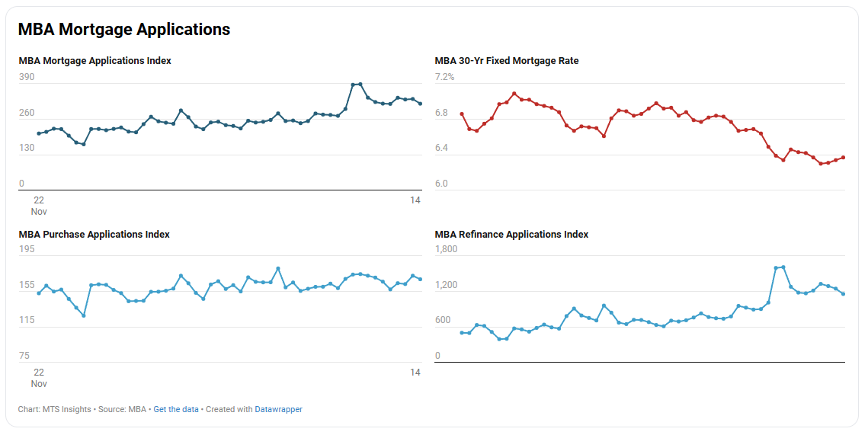
Task: Click last data point on red mortgage rate line
Action: [x=844, y=158]
